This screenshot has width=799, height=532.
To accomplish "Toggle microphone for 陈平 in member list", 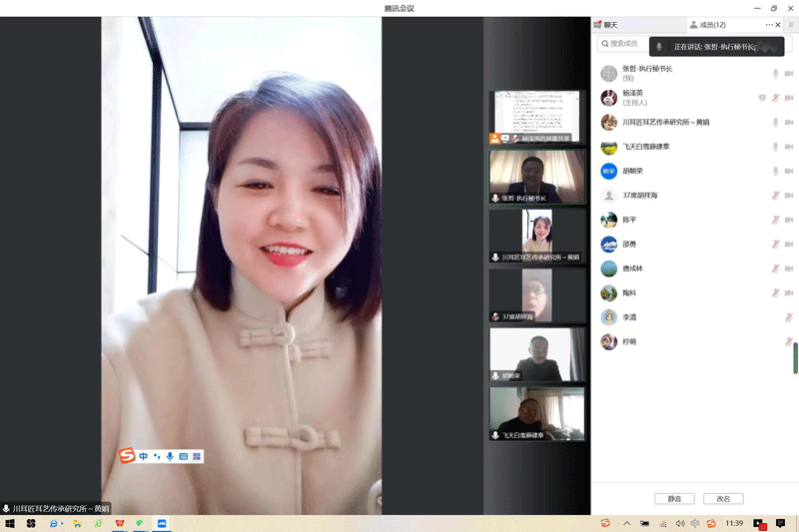I will pyautogui.click(x=775, y=220).
